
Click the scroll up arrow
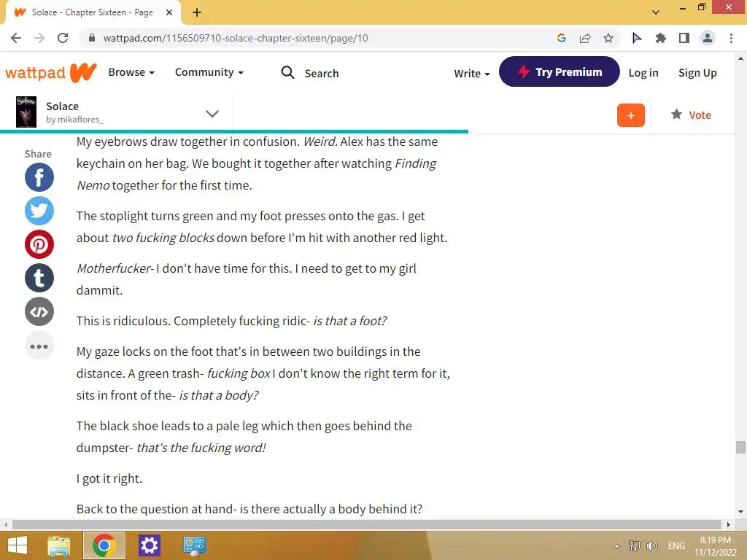tap(740, 58)
